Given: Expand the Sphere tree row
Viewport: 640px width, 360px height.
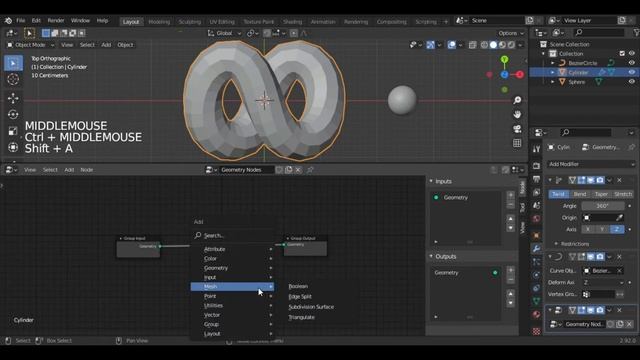Looking at the screenshot, I should point(553,82).
